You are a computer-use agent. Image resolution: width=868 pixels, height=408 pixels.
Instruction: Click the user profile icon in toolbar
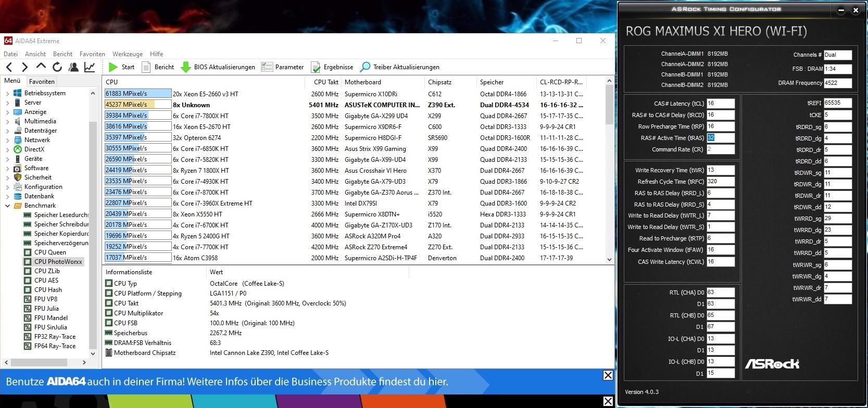click(73, 67)
